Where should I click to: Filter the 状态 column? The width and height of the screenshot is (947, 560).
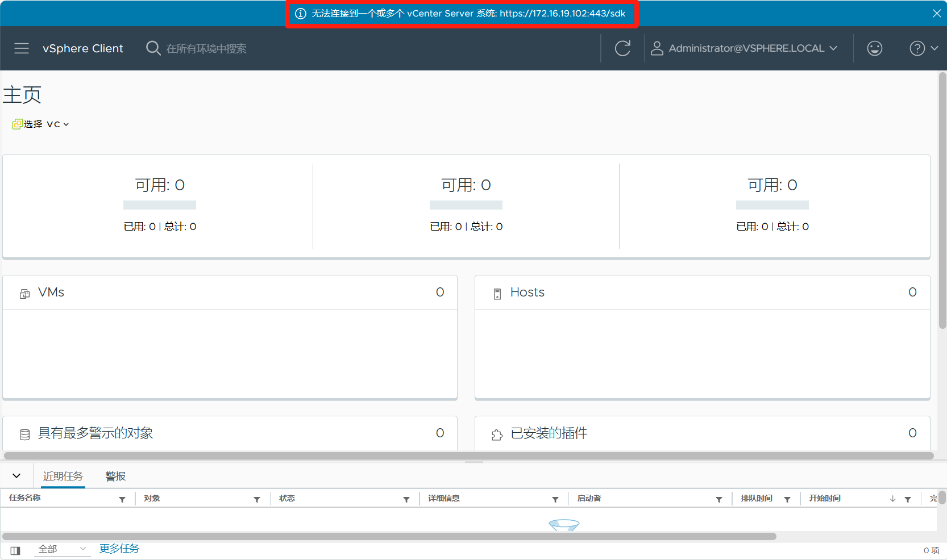coord(406,499)
